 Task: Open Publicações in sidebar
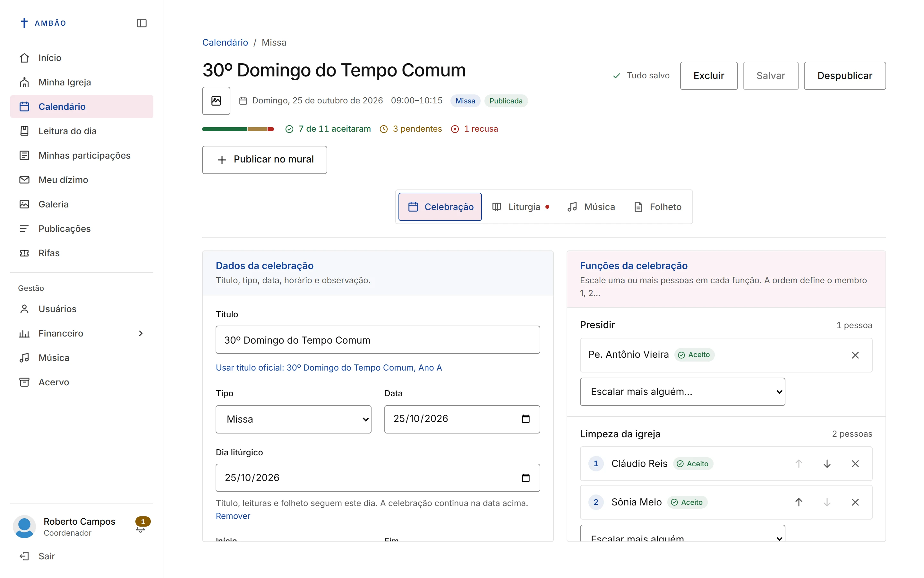pos(82,229)
